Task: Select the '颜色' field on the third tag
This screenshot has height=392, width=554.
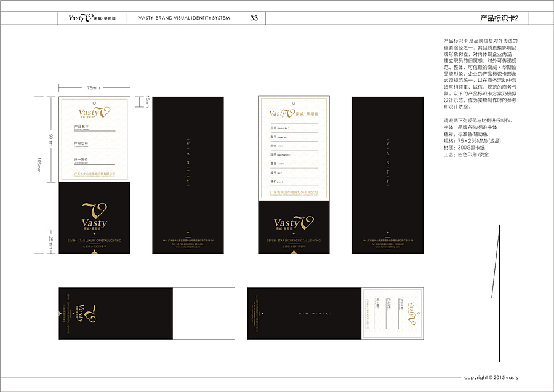Action: pyautogui.click(x=294, y=146)
